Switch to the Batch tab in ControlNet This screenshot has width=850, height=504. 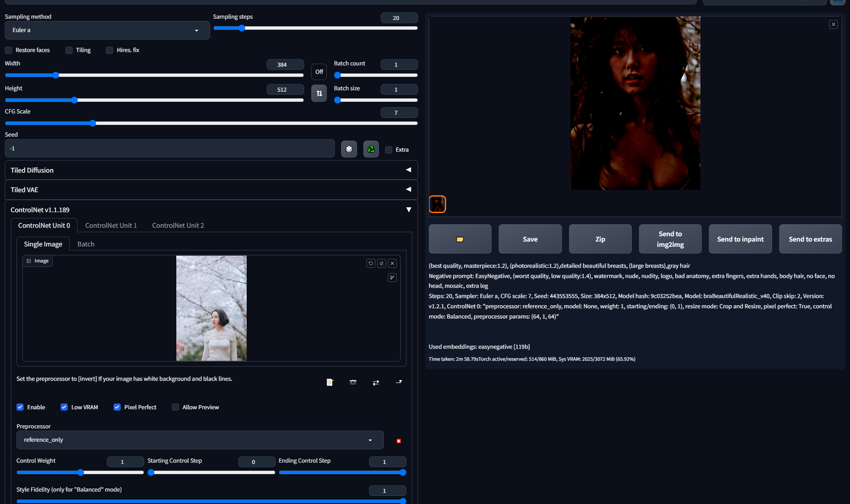click(85, 244)
